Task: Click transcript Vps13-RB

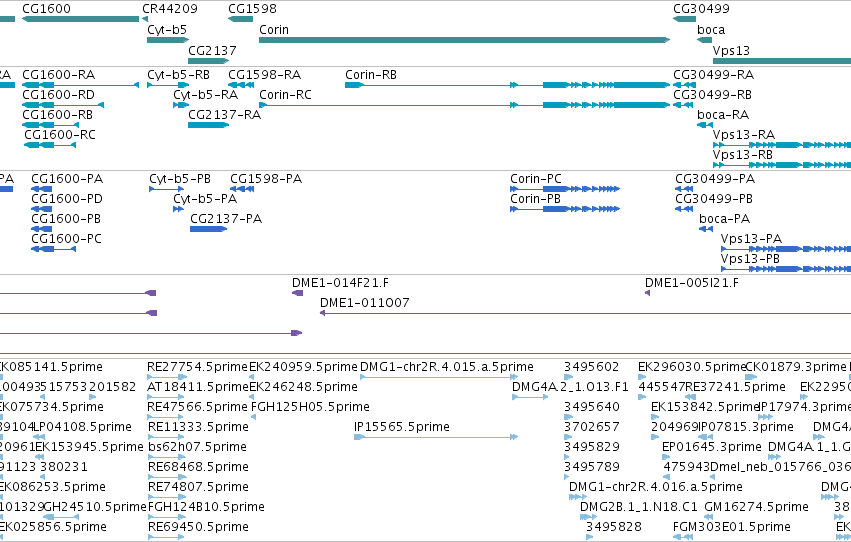Action: (782, 165)
